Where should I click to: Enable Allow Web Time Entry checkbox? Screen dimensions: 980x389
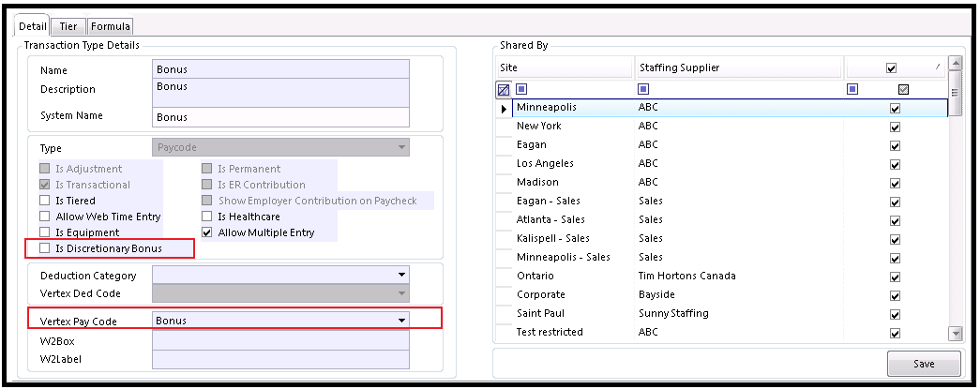(x=44, y=217)
